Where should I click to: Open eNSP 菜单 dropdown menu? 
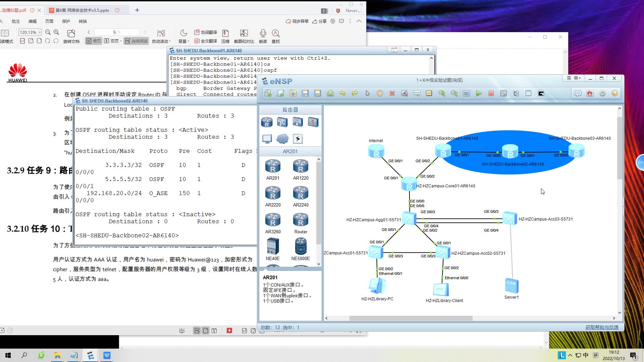[574, 78]
